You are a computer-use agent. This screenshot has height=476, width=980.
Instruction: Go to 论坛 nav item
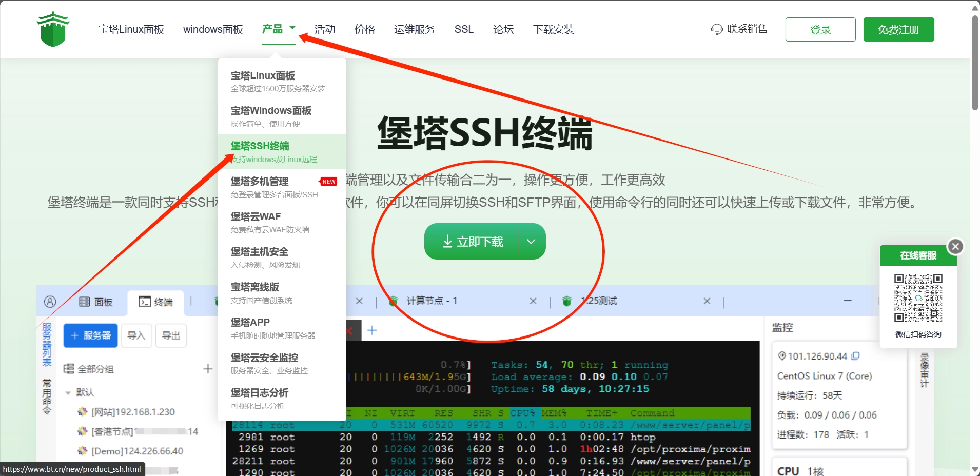[503, 29]
